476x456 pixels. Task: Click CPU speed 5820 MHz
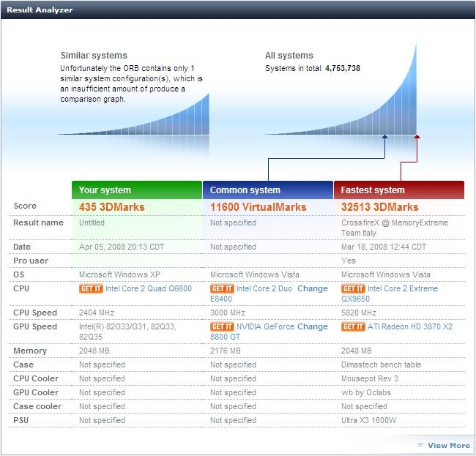pos(359,313)
